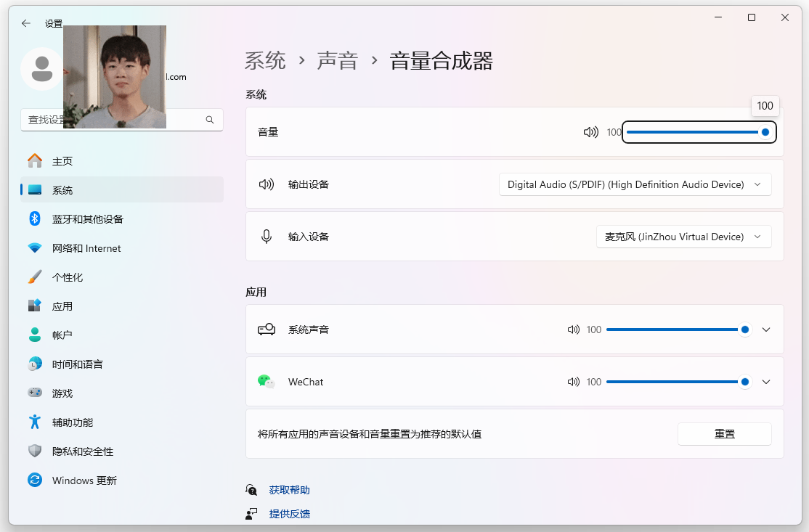809x532 pixels.
Task: Go to 声音 breadcrumb
Action: click(338, 61)
